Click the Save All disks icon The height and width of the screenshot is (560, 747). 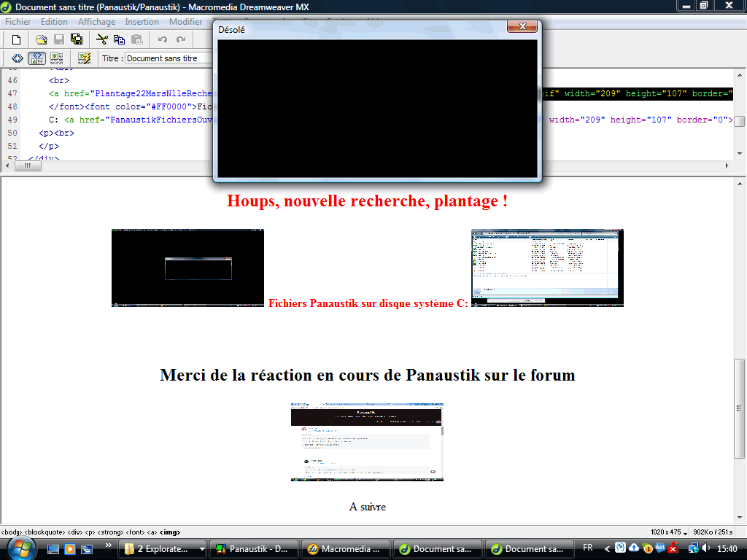pyautogui.click(x=77, y=39)
